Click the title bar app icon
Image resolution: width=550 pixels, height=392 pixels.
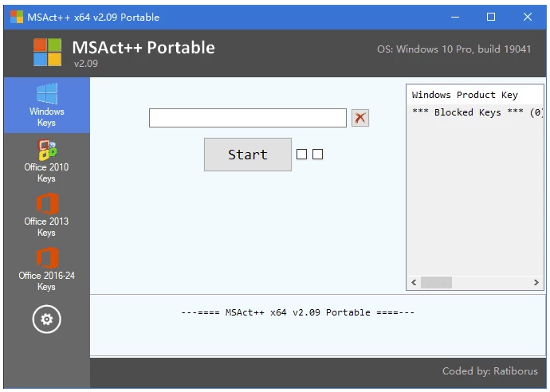point(16,17)
